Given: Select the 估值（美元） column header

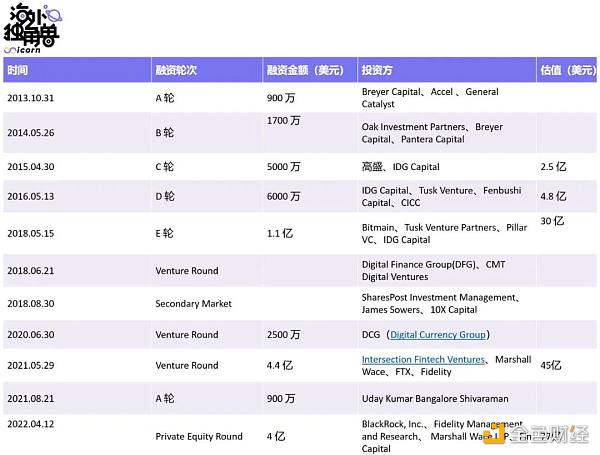Looking at the screenshot, I should (x=567, y=70).
